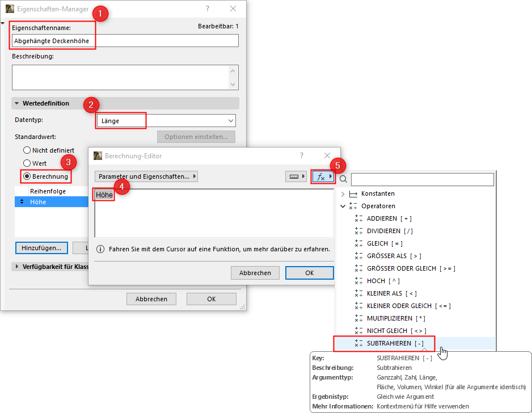Click the icon beside NICHT GLEICH
The image size is (532, 413).
pos(358,331)
